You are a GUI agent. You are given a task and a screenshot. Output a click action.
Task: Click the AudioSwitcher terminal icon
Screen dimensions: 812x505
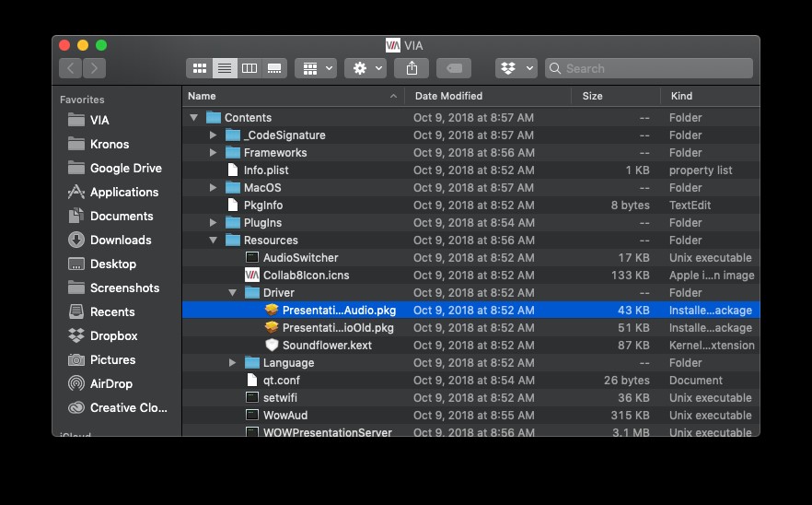pyautogui.click(x=252, y=258)
